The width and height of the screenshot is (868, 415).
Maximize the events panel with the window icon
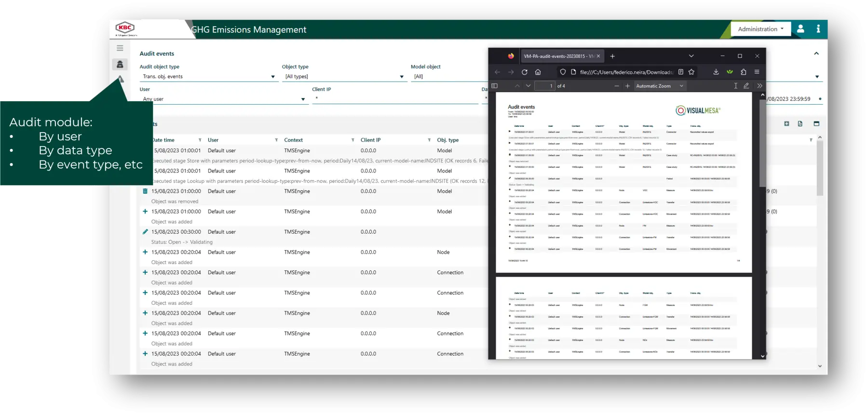click(816, 124)
